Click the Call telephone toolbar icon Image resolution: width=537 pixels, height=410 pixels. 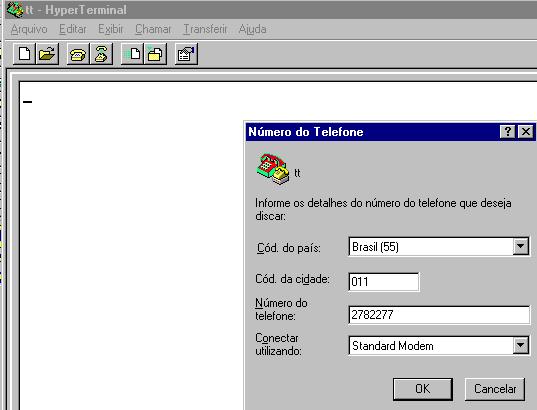tap(78, 54)
